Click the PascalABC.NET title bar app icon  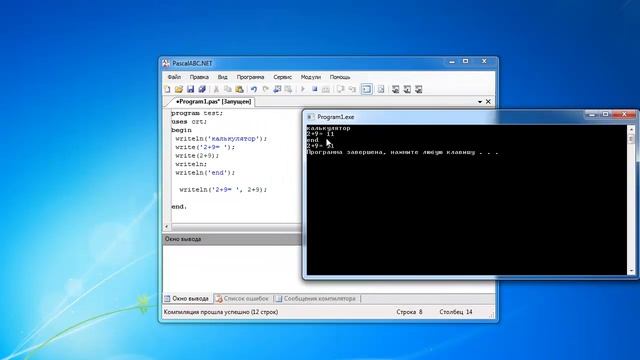[166, 63]
